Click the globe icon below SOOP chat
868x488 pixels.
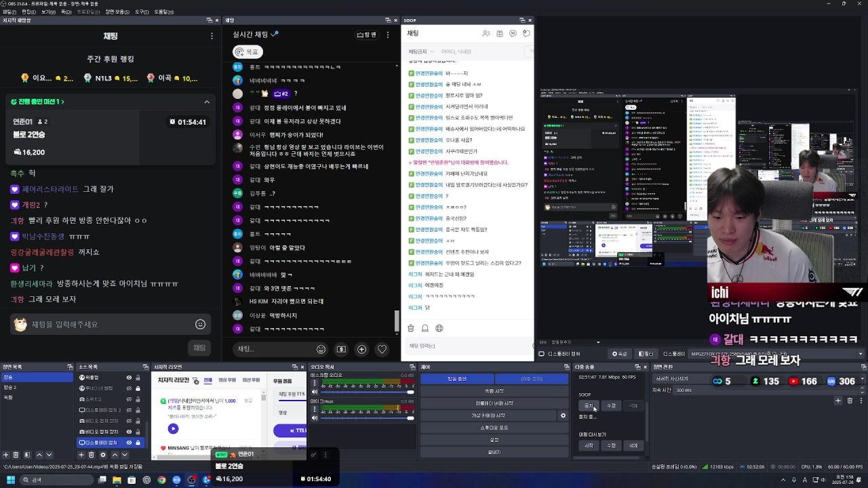439,328
